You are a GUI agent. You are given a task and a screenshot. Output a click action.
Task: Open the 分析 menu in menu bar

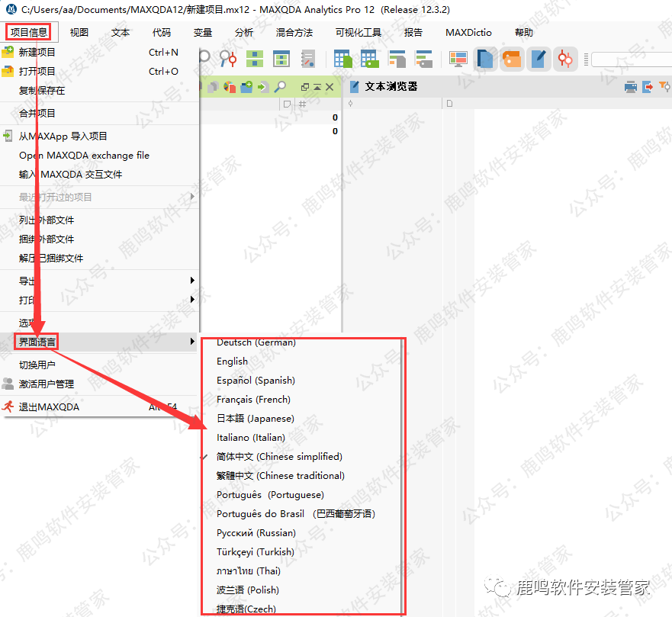[244, 33]
